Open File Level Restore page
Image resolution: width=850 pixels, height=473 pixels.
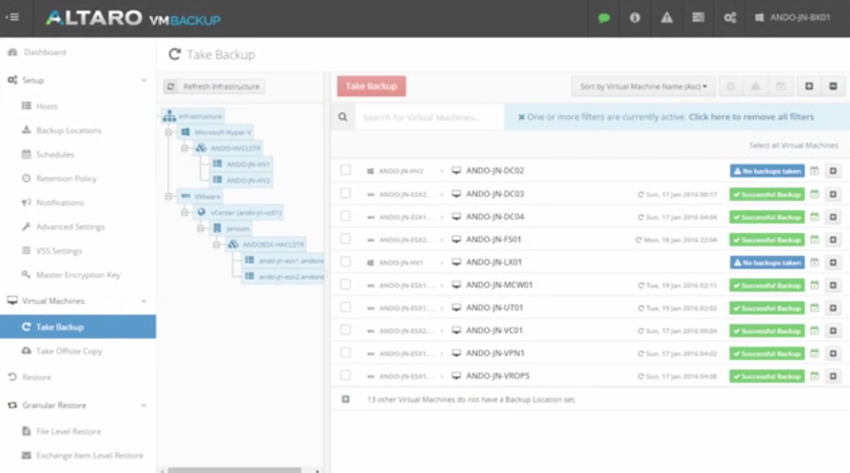[68, 432]
